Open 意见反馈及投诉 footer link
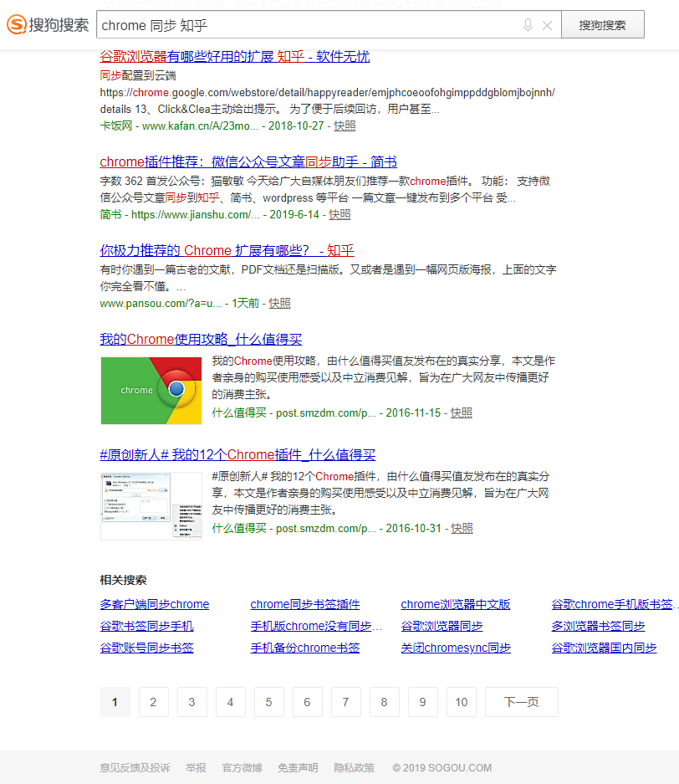This screenshot has width=679, height=784. point(135,767)
